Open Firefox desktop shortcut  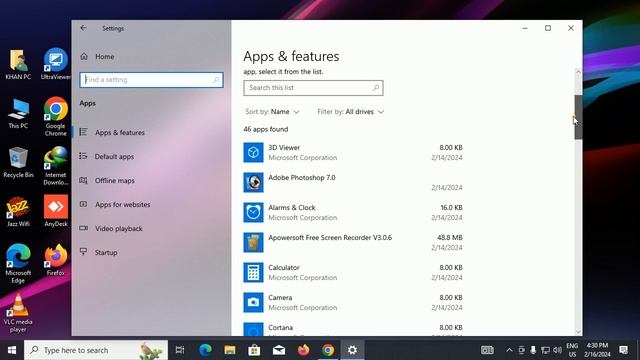[56, 260]
